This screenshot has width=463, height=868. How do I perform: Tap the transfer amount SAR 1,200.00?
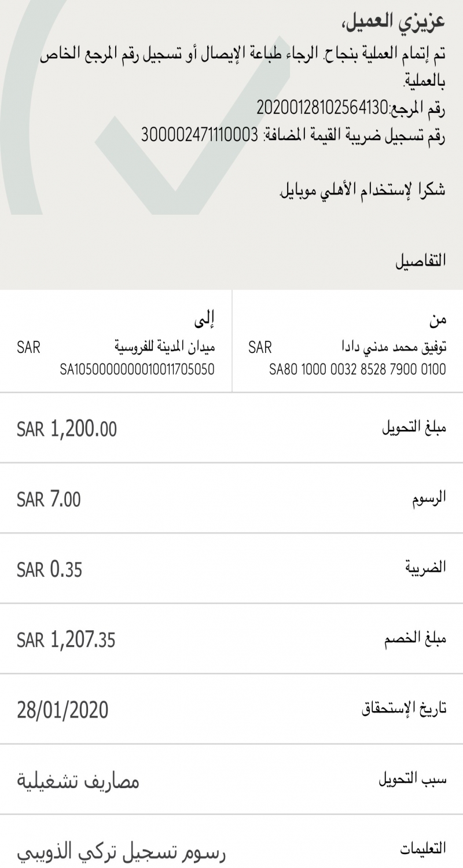[67, 429]
